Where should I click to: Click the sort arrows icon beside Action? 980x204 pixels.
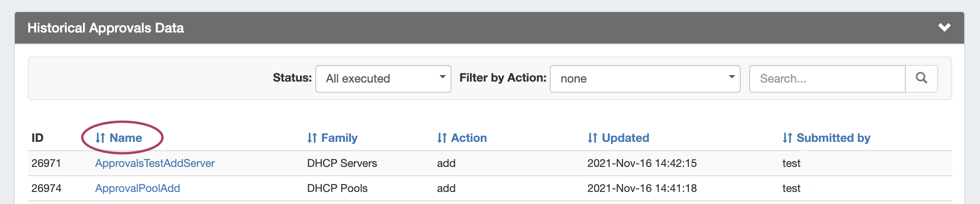pos(442,138)
